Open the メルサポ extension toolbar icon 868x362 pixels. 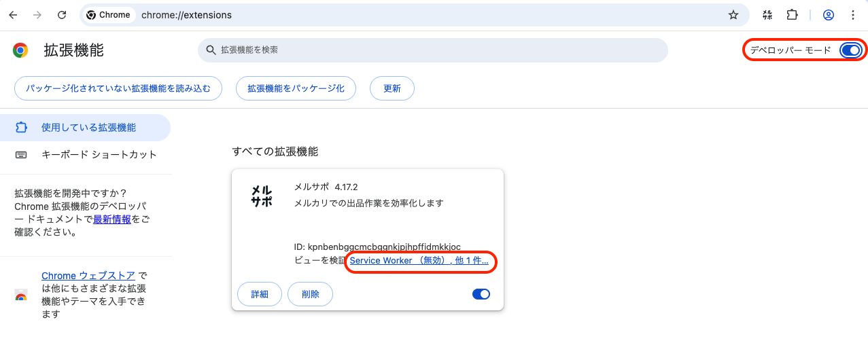(767, 15)
